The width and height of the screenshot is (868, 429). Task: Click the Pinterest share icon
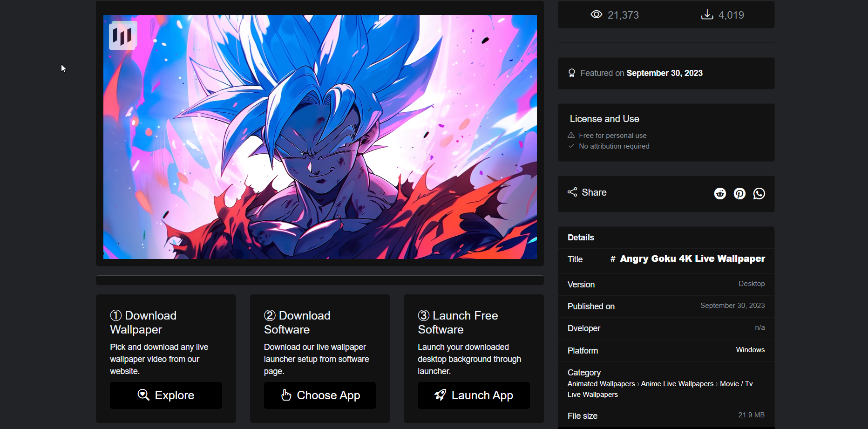(x=739, y=193)
